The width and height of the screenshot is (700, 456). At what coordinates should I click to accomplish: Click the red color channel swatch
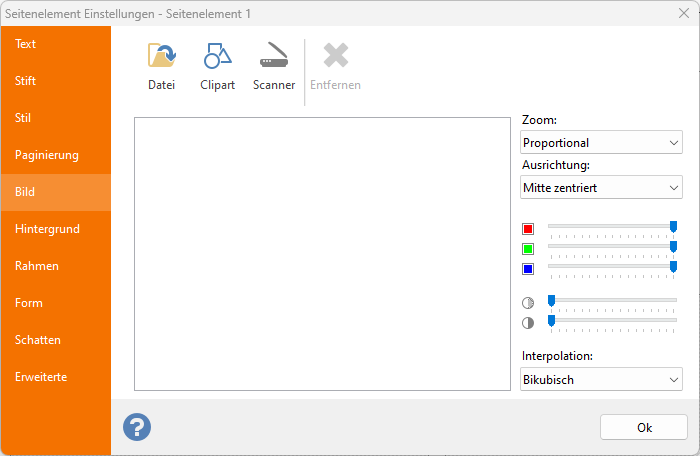coord(528,229)
